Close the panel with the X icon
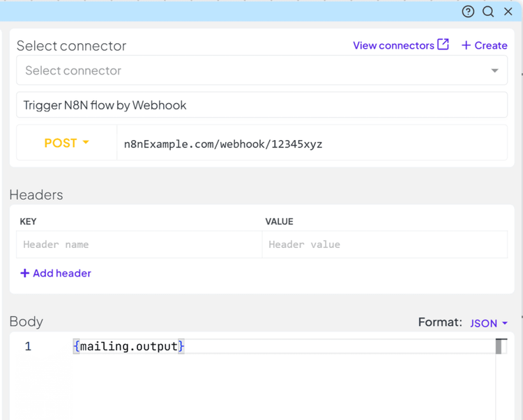The width and height of the screenshot is (523, 420). click(508, 11)
